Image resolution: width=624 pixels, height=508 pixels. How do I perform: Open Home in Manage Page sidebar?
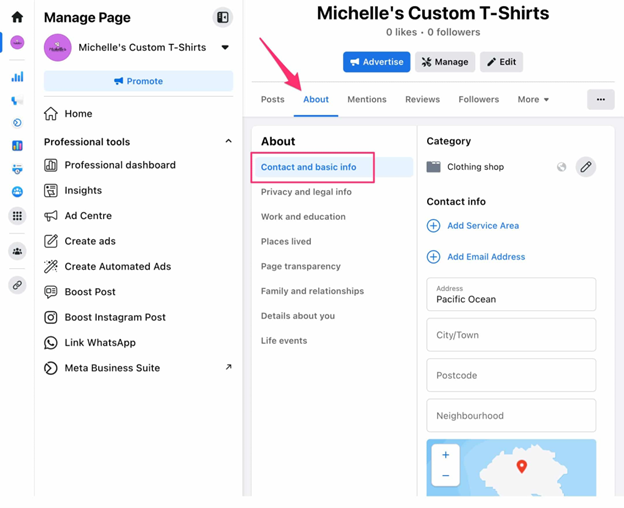138,114
